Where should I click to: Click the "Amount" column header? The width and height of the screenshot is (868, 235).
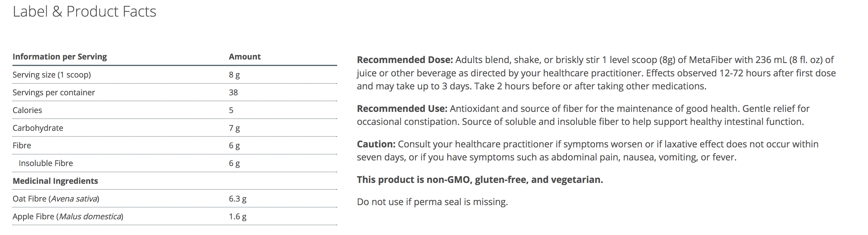coord(245,57)
